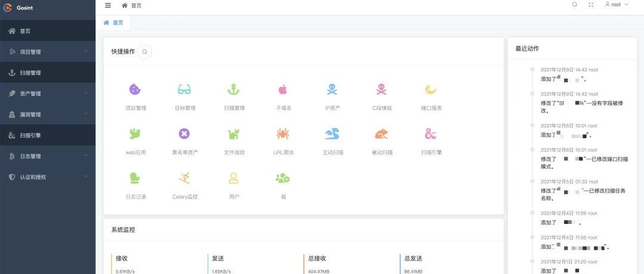
Task: Open the 组 users-cog shortcut icon
Action: [x=283, y=178]
